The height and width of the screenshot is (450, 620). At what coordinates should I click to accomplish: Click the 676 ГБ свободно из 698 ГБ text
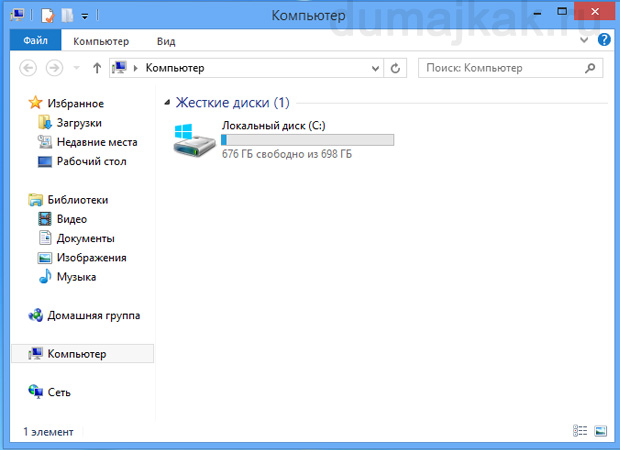click(287, 154)
